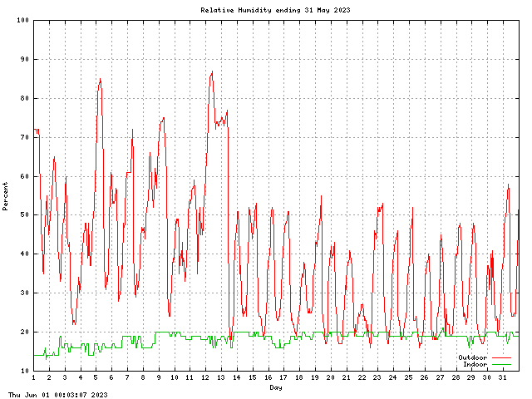
Task: Click day 18 on the x-axis
Action: click(x=299, y=377)
